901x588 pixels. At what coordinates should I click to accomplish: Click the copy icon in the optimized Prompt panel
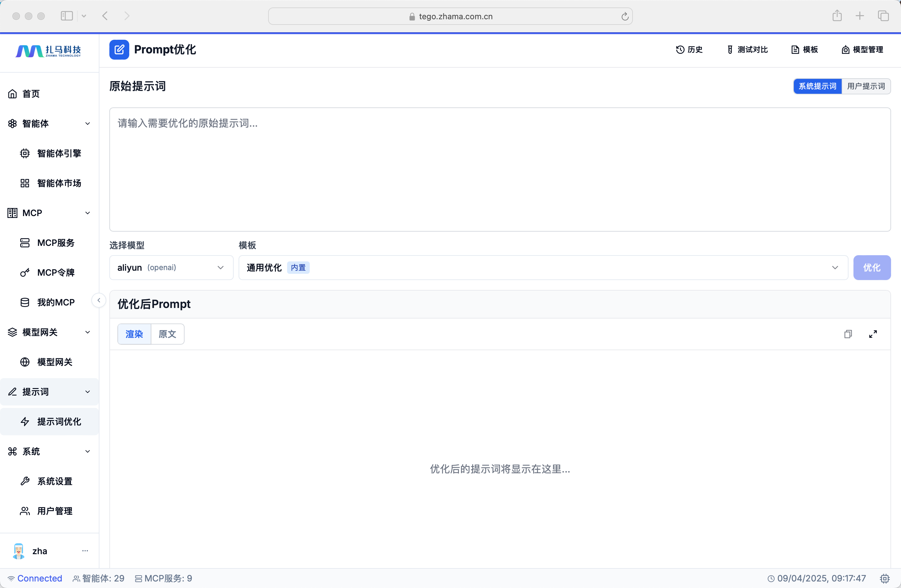pyautogui.click(x=848, y=334)
